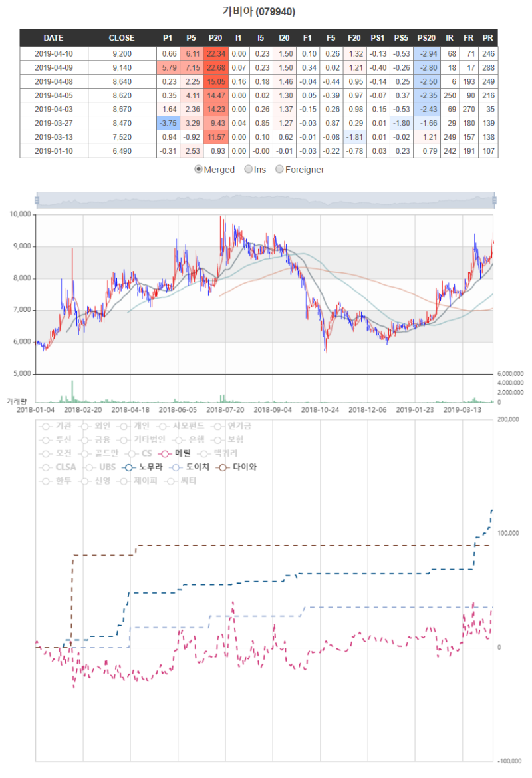The height and width of the screenshot is (778, 532).
Task: Click the 6,490 close price cell
Action: pos(122,151)
